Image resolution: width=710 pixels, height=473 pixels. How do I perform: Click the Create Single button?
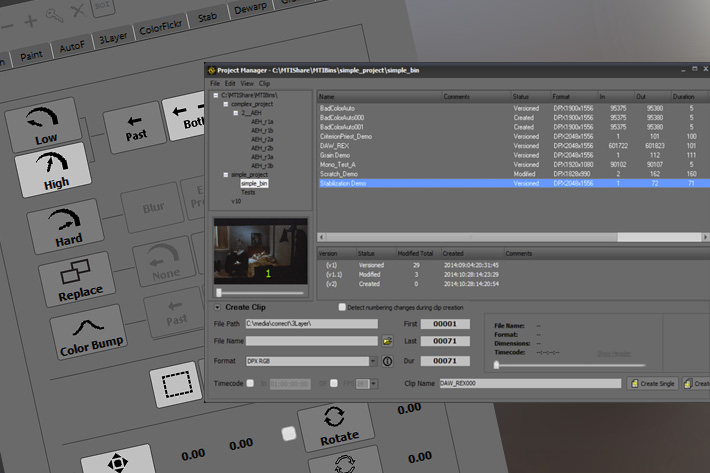(x=652, y=383)
